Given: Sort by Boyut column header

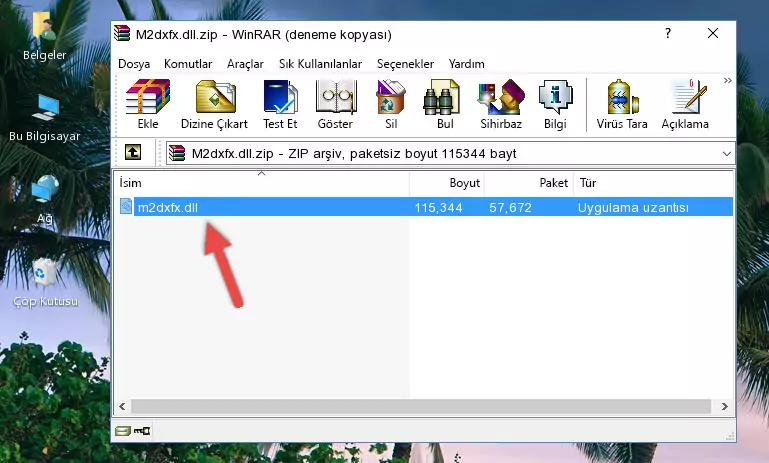Looking at the screenshot, I should click(447, 182).
